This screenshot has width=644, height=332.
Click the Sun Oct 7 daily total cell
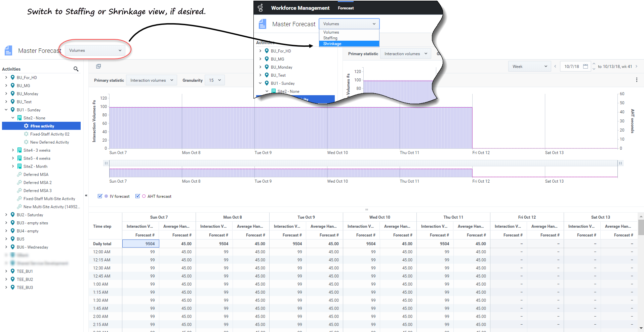[140, 244]
